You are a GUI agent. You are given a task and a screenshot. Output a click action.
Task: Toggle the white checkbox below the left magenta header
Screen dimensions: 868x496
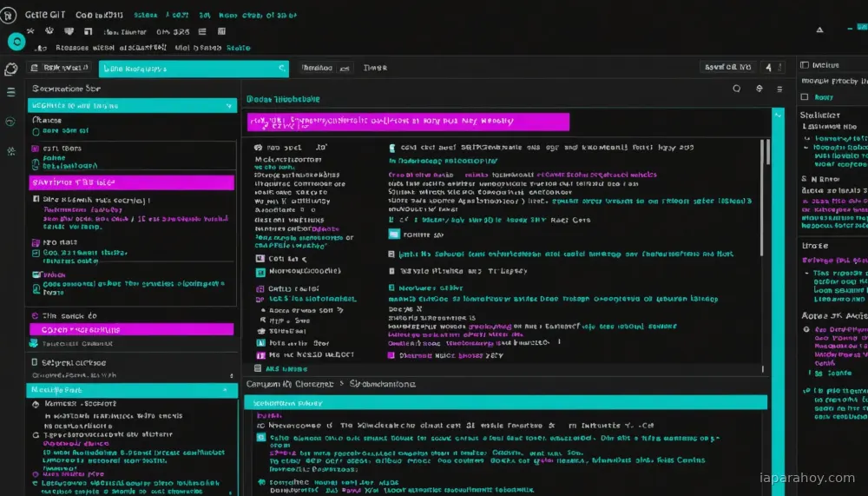(36, 199)
